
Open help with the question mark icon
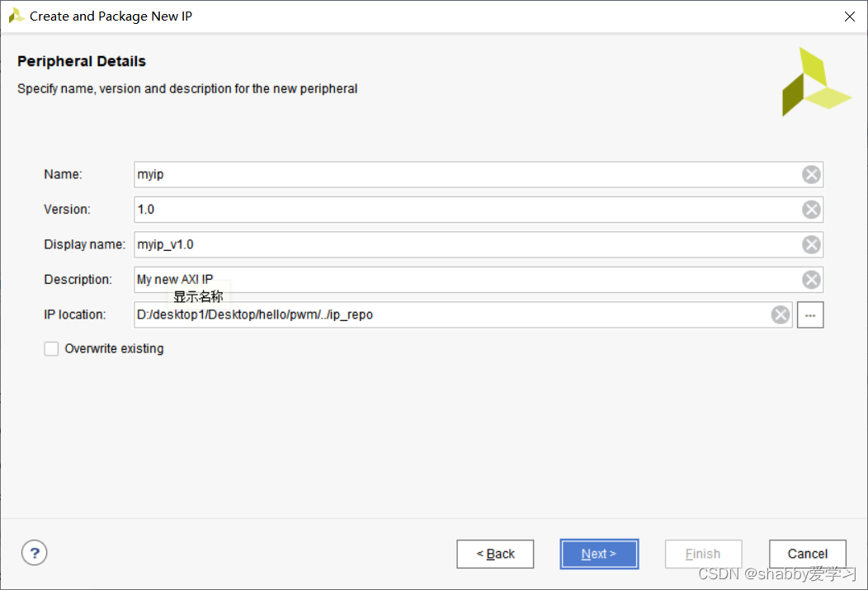click(x=35, y=553)
